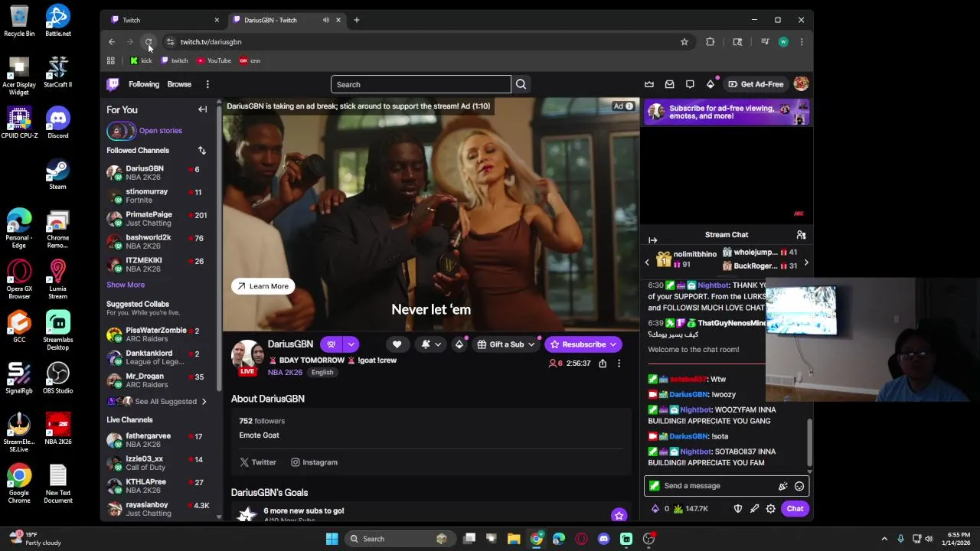Click the chat panel scrollbar
The width and height of the screenshot is (980, 551).
pyautogui.click(x=809, y=442)
